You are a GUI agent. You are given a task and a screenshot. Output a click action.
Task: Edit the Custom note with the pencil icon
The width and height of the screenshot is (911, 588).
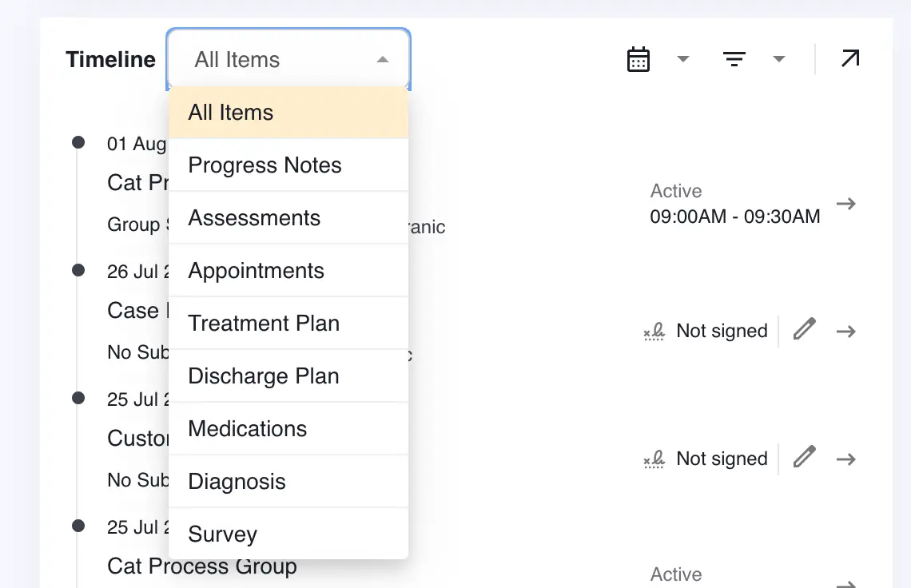pyautogui.click(x=804, y=459)
